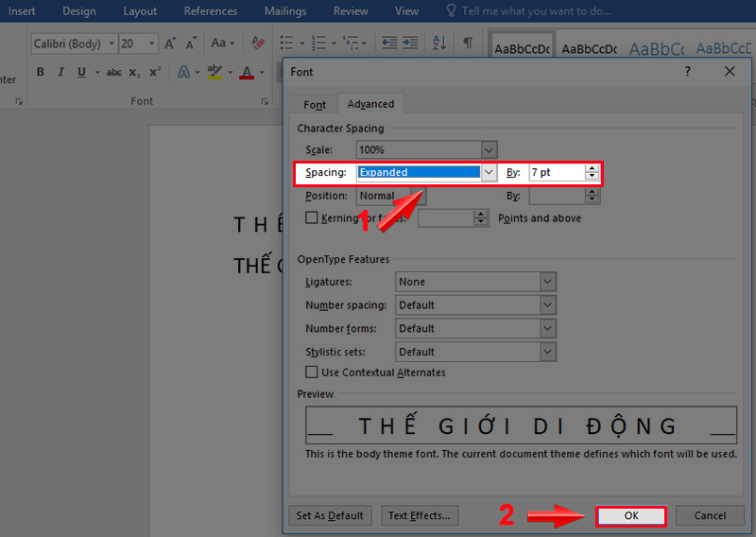Sort text with the A-Z icon
Image resolution: width=756 pixels, height=537 pixels.
tap(439, 43)
